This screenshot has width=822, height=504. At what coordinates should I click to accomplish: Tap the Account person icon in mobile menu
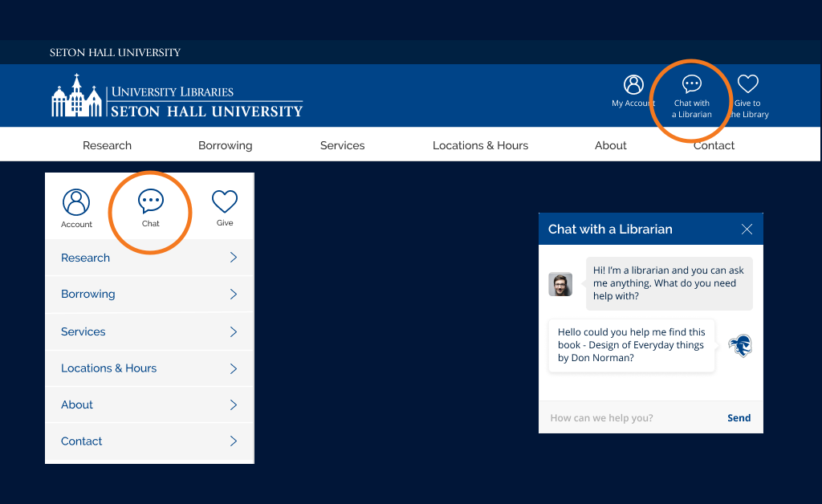pos(76,202)
